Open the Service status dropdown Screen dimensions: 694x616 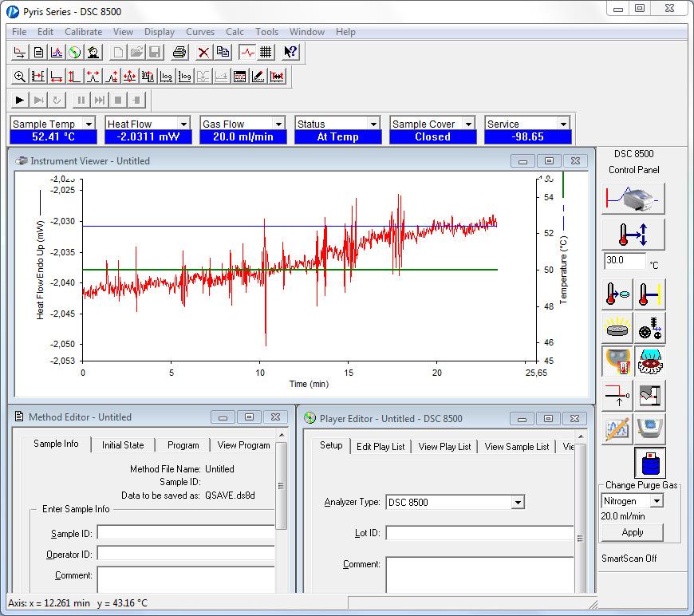(x=563, y=124)
